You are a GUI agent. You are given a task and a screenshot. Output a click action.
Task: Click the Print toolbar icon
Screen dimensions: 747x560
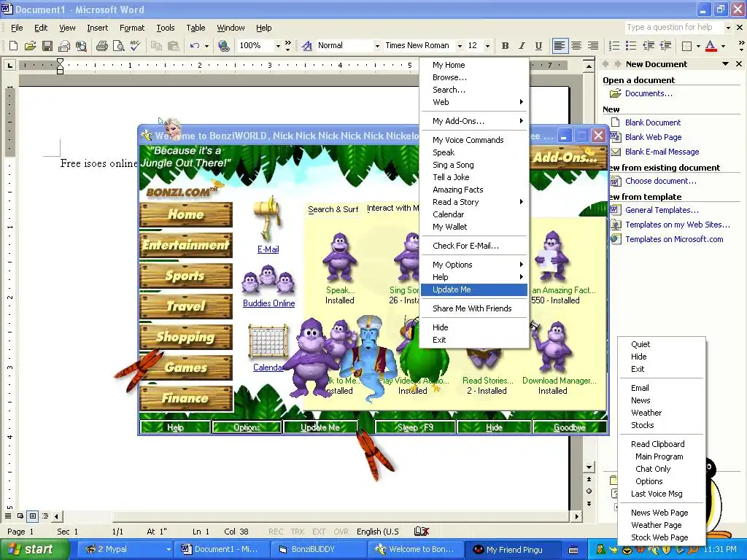(102, 46)
